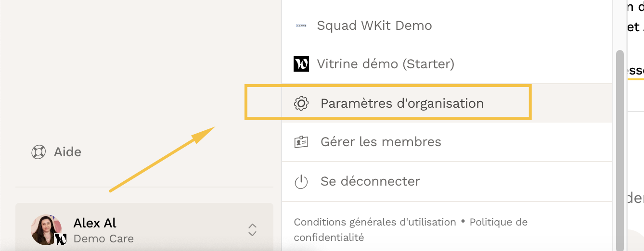Switch to the Squad WKit Demo workspace
This screenshot has width=644, height=251.
(x=374, y=25)
